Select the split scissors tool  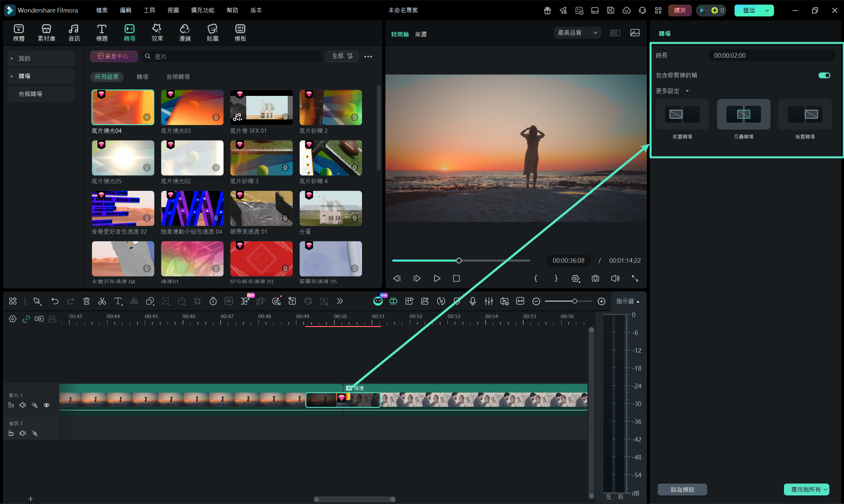[102, 301]
